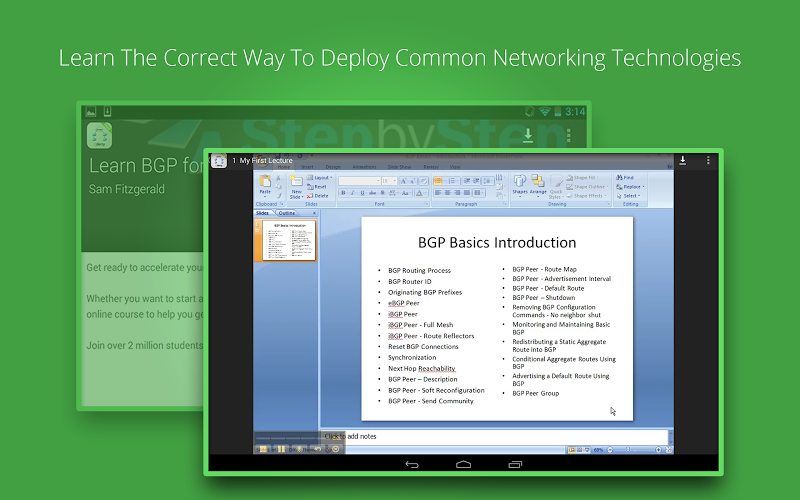Click the Find button in Editing group
This screenshot has height=500, width=800.
tap(625, 178)
